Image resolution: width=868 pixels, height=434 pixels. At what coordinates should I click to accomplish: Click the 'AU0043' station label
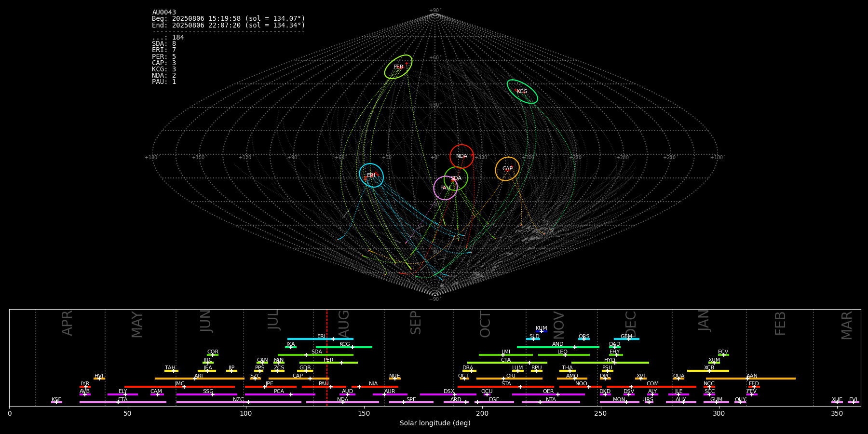(164, 13)
